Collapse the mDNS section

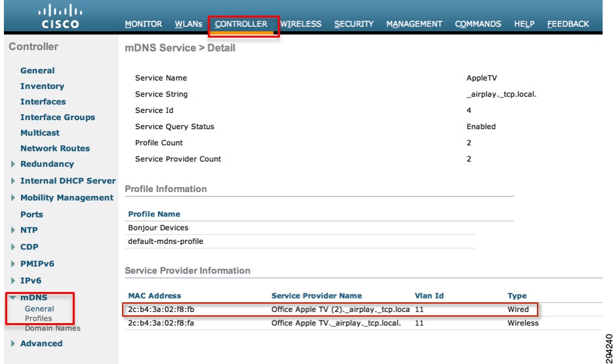click(13, 298)
